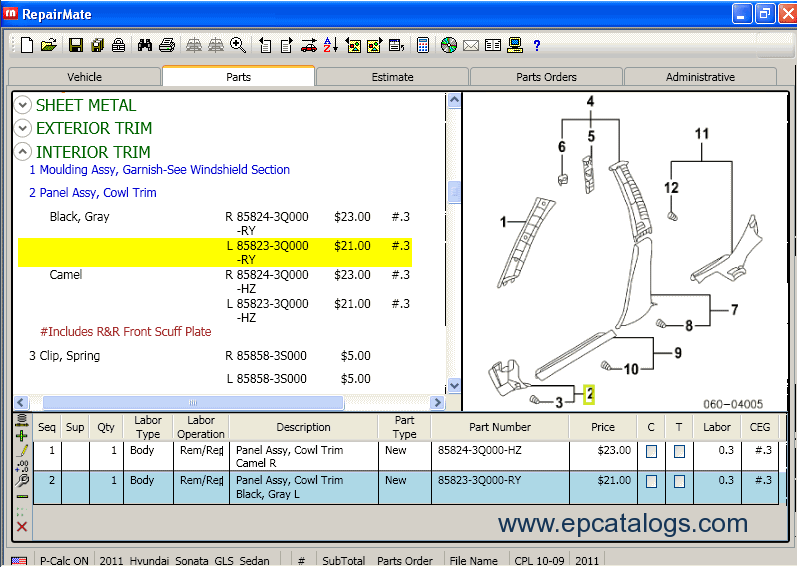Click the decimal .00 adjustment icon
This screenshot has width=797, height=567.
[x=22, y=465]
